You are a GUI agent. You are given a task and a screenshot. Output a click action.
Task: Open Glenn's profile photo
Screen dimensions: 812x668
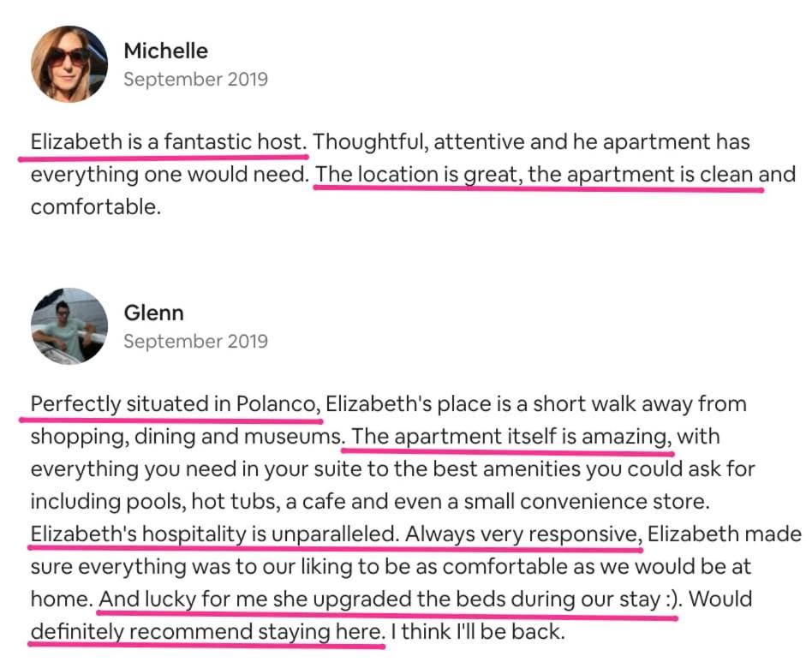point(69,326)
